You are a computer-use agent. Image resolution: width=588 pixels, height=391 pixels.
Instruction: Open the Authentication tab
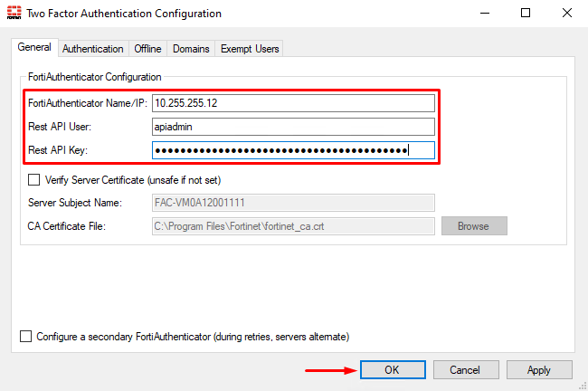click(x=93, y=49)
